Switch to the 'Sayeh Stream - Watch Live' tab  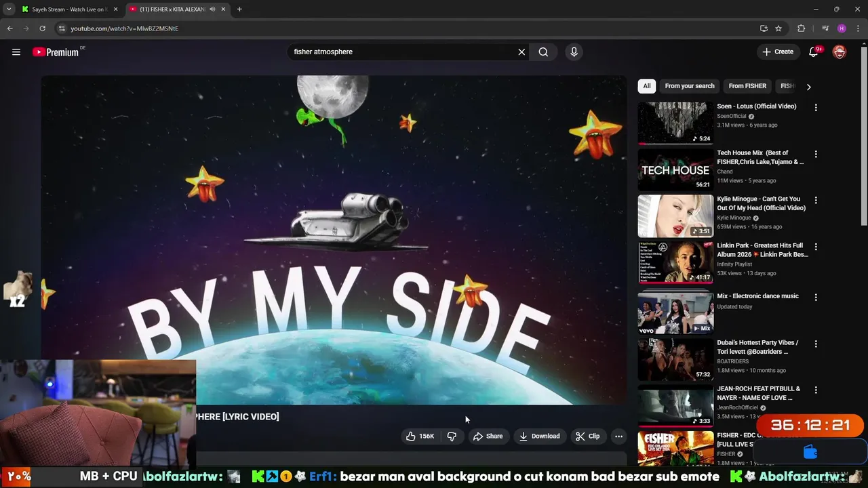coord(68,9)
